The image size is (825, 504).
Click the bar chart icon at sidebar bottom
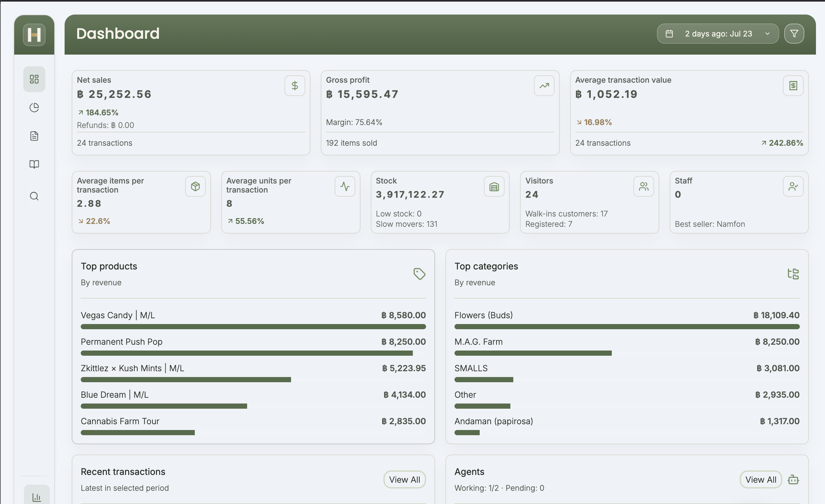click(x=37, y=497)
